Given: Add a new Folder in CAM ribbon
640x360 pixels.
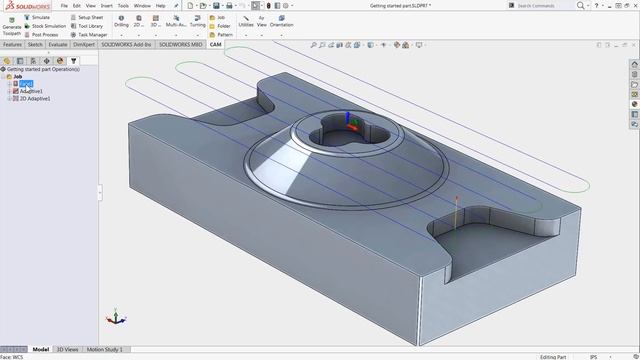Looking at the screenshot, I should (x=220, y=26).
